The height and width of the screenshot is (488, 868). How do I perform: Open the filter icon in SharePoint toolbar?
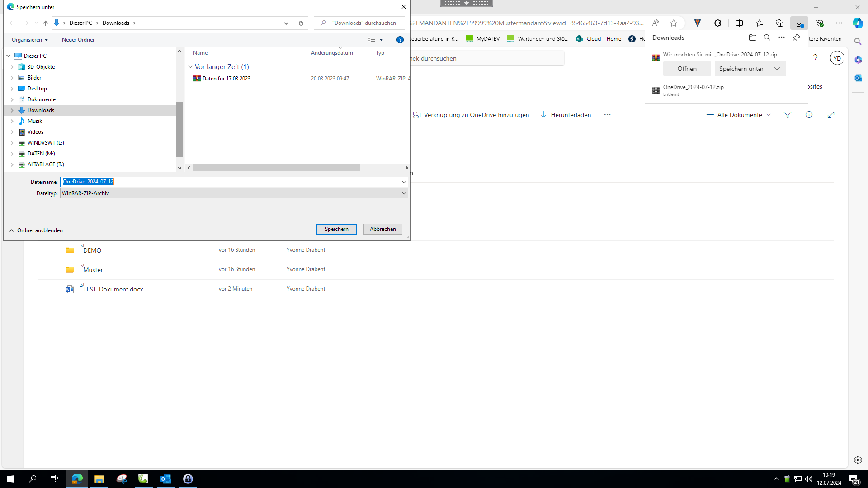(787, 115)
